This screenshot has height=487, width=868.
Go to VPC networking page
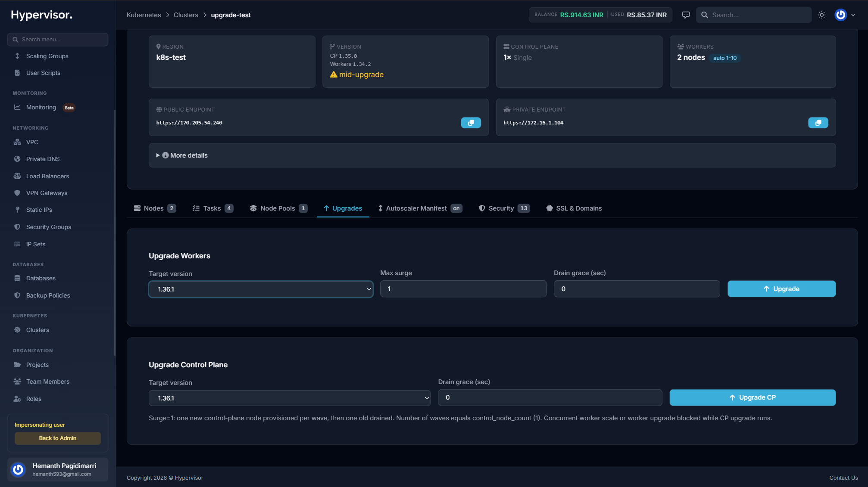coord(32,142)
